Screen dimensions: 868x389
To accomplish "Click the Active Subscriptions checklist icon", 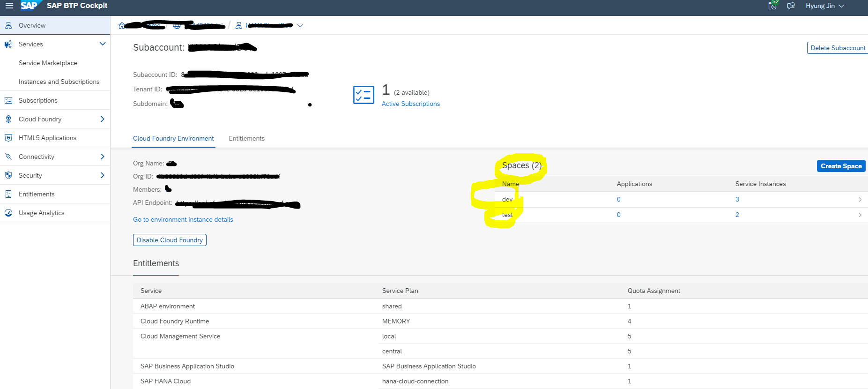I will pyautogui.click(x=364, y=95).
